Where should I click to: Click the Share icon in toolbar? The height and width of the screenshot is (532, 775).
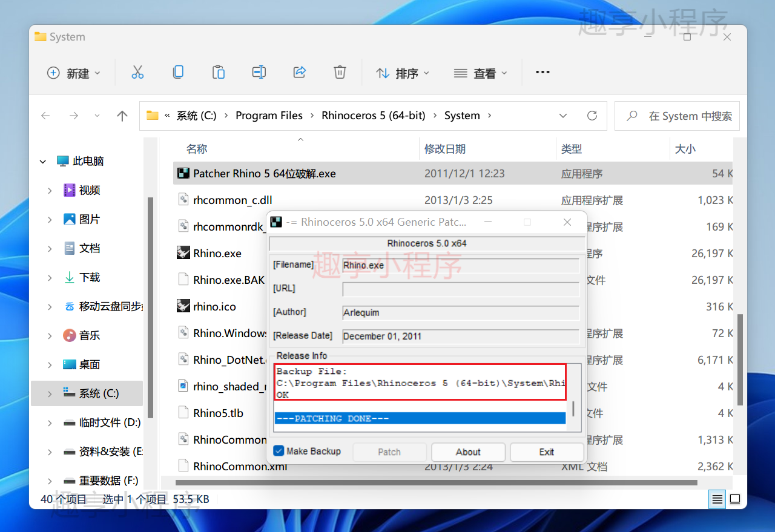click(300, 73)
